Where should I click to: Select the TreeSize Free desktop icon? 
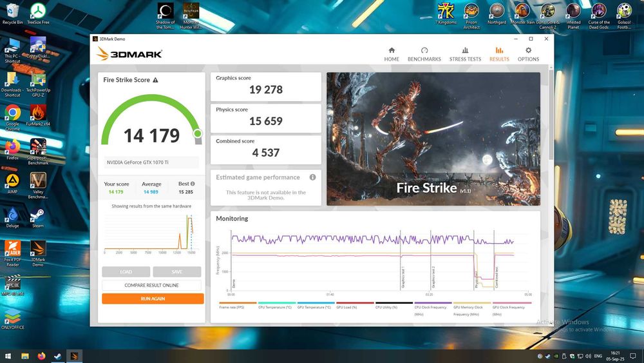38,14
